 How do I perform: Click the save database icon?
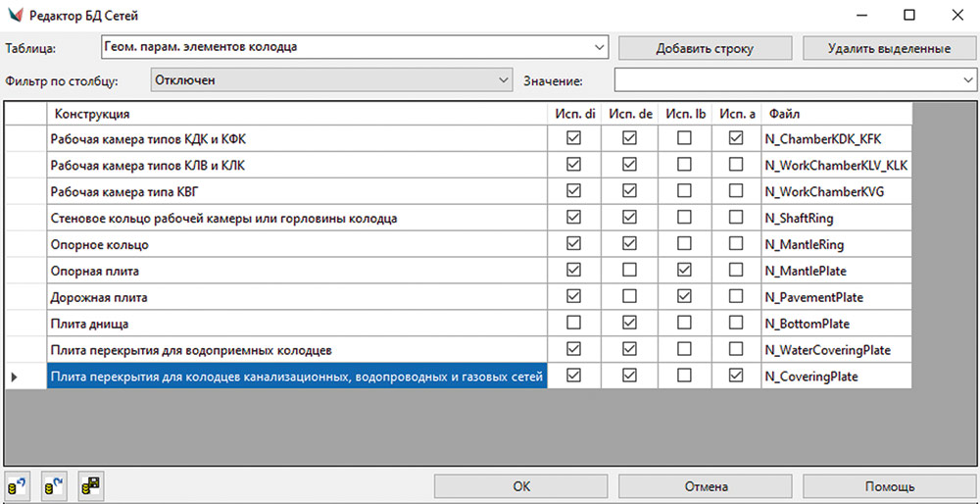point(91,485)
